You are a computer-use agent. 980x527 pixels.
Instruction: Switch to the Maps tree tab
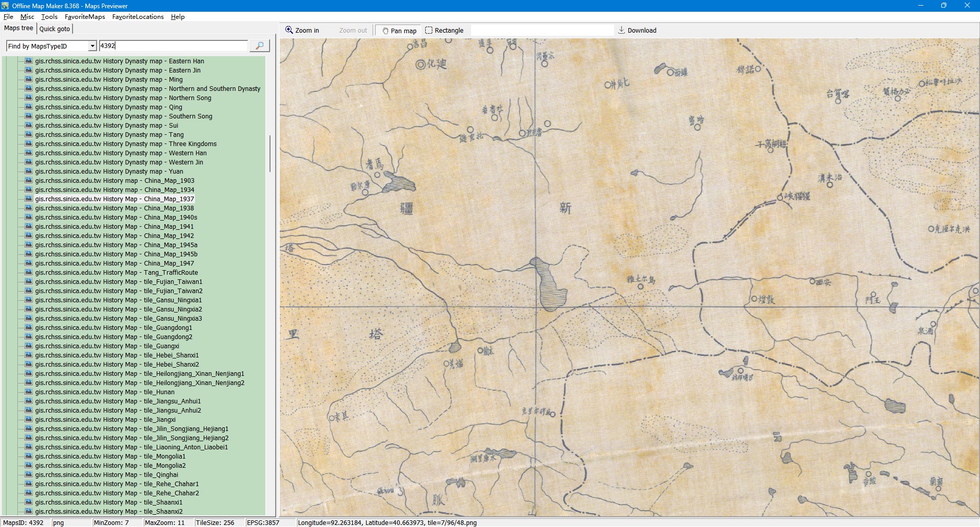18,28
